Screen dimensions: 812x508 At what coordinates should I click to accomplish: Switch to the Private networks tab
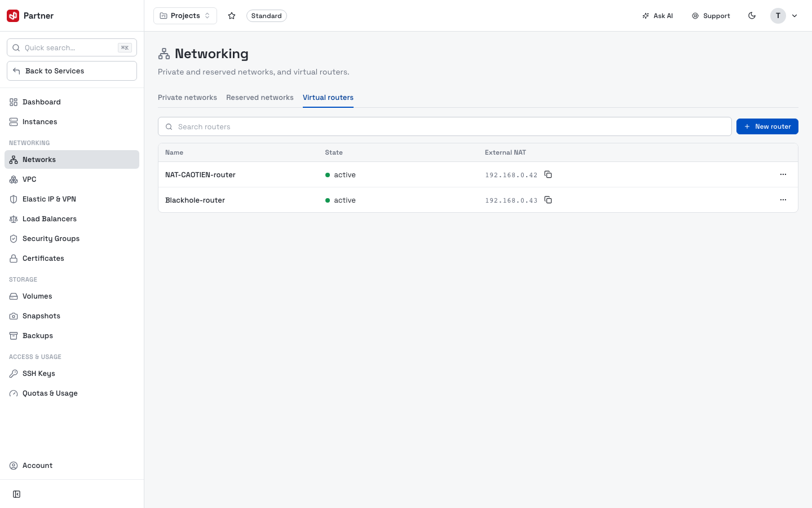point(187,98)
